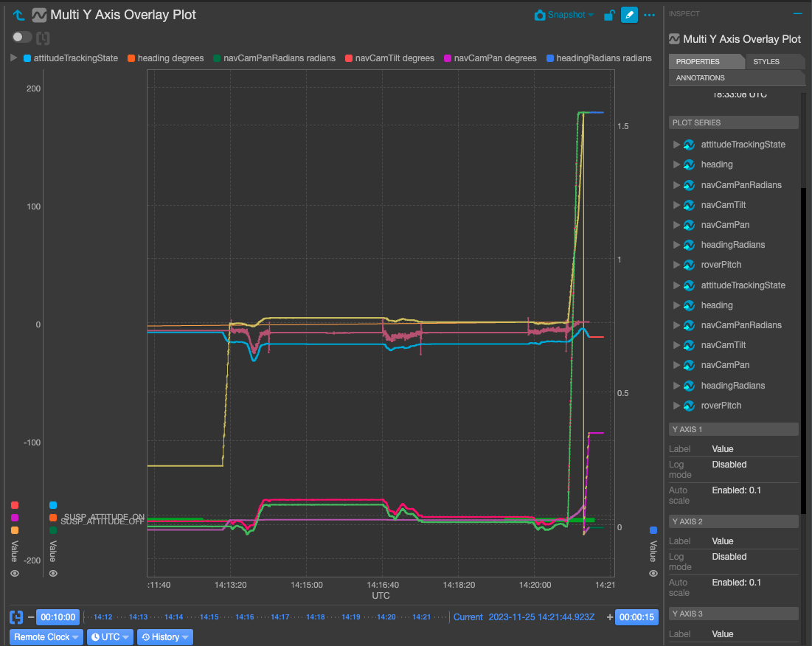This screenshot has height=646, width=812.
Task: Open the Remote Clock dropdown
Action: coord(45,636)
